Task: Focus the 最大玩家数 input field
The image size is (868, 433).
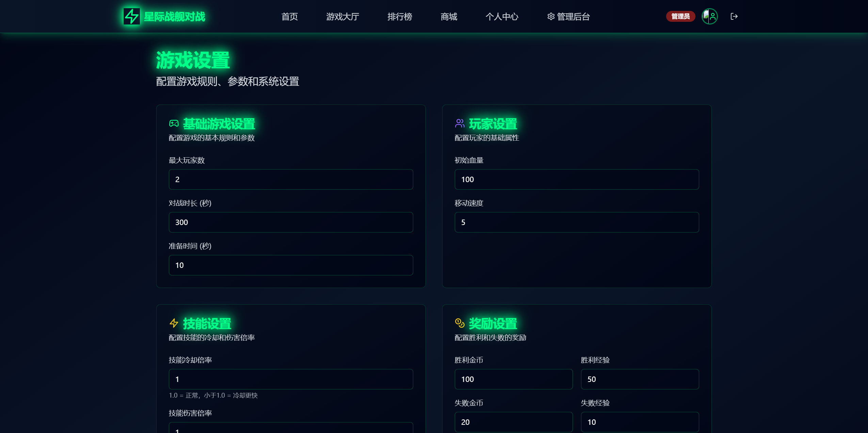Action: tap(291, 179)
